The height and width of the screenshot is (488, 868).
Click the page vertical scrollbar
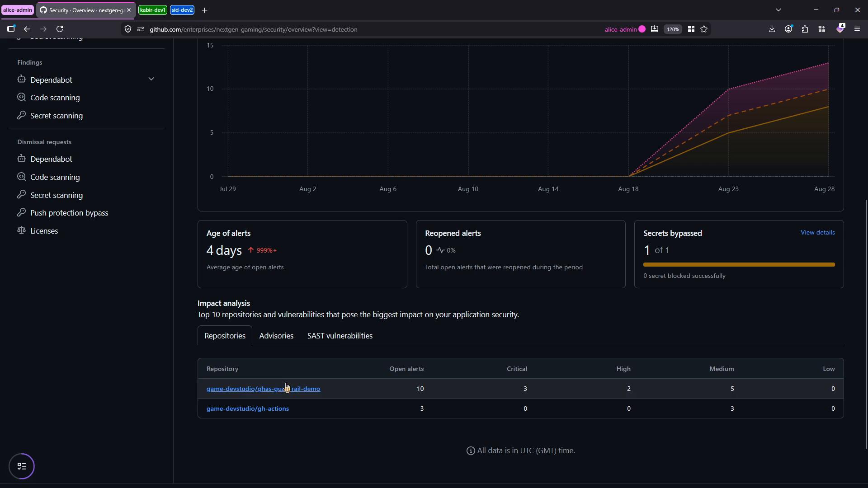[866, 324]
